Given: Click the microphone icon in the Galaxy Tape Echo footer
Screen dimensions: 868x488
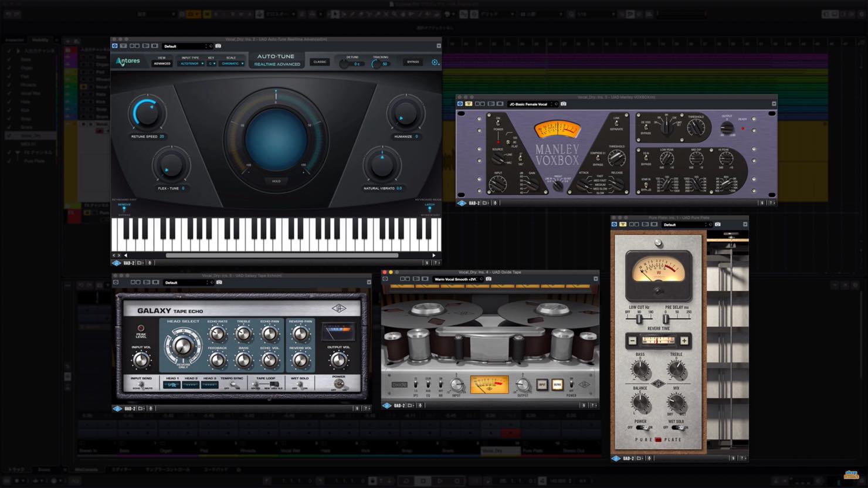Looking at the screenshot, I should click(x=151, y=408).
